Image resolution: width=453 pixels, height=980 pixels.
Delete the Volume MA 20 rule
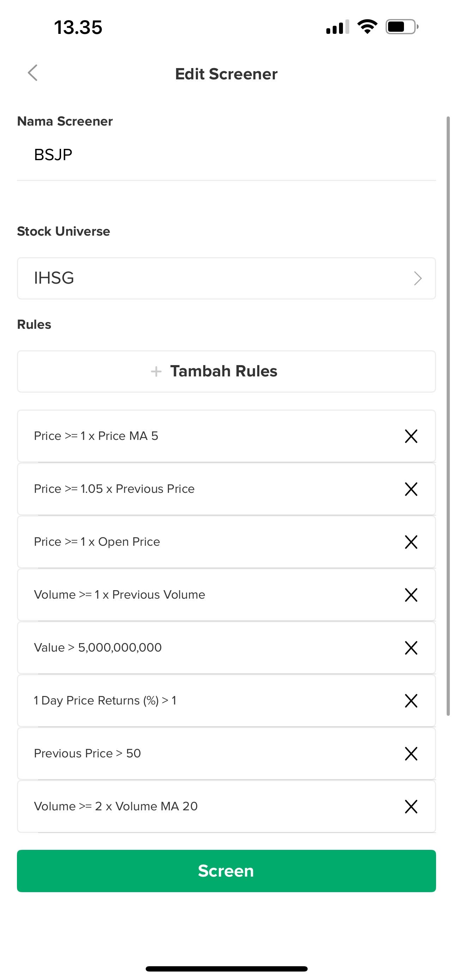point(411,806)
